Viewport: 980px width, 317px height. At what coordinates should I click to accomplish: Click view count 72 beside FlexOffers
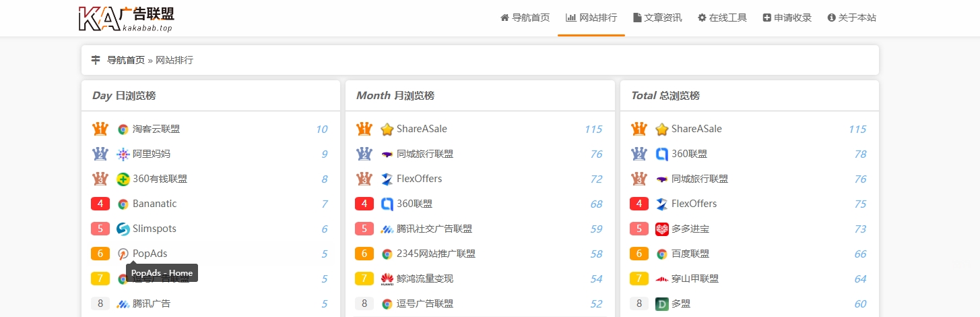click(596, 179)
